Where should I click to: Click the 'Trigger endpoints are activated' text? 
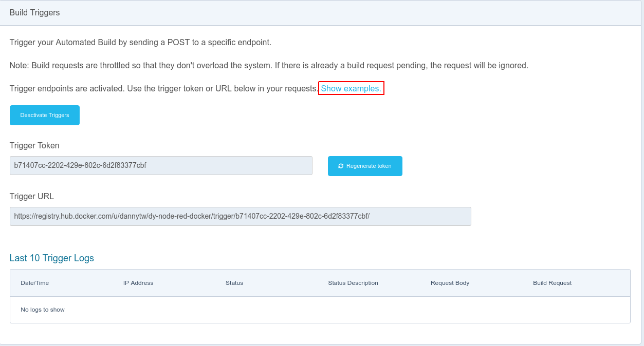tap(163, 89)
